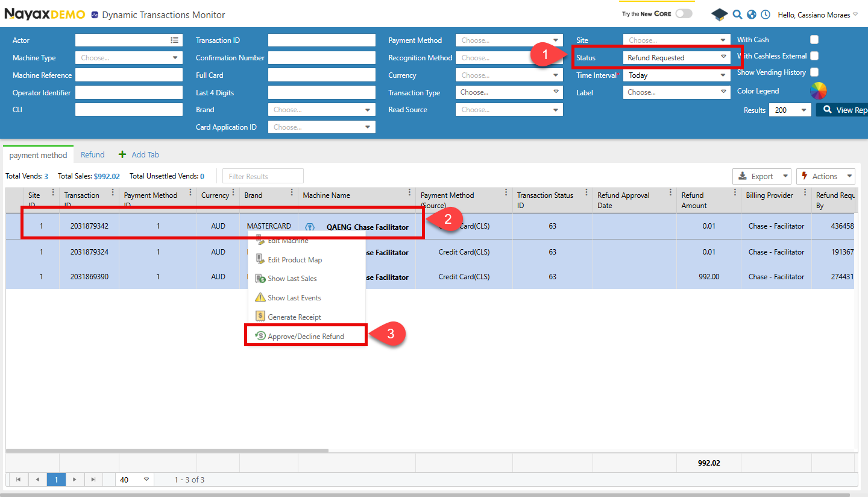Enable the With Cashless External checkbox

(x=814, y=56)
